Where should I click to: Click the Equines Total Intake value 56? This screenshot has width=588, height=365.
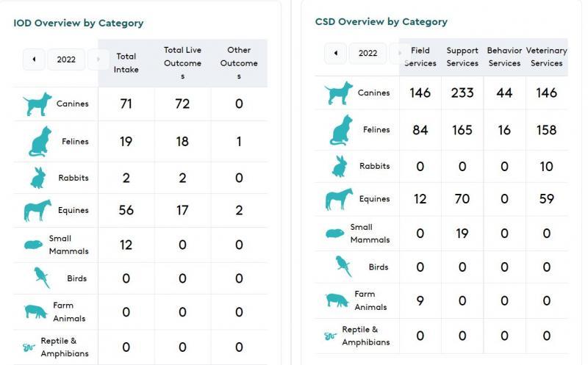coord(126,210)
